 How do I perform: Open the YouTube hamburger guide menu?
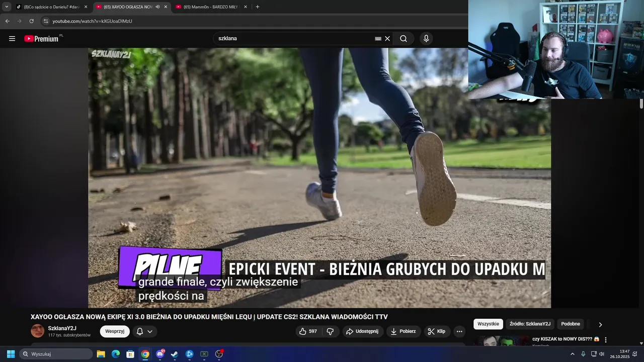[x=12, y=39]
